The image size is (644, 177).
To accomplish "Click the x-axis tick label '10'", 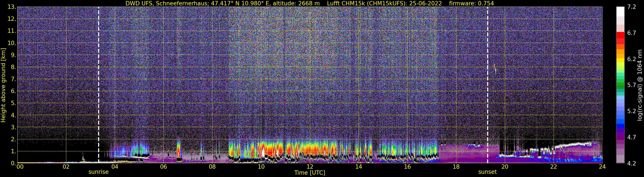I will [x=261, y=167].
